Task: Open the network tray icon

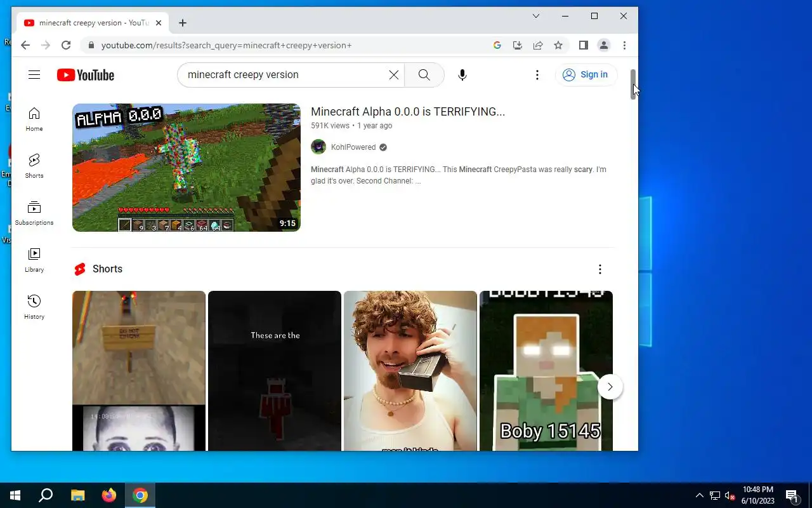Action: pos(715,495)
